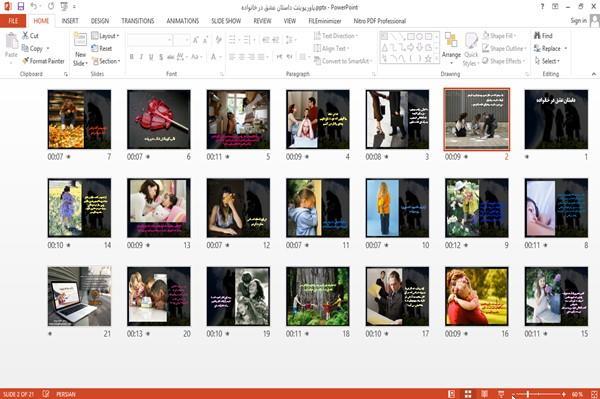Open the Align Text dropdown
The width and height of the screenshot is (600, 399).
331,49
